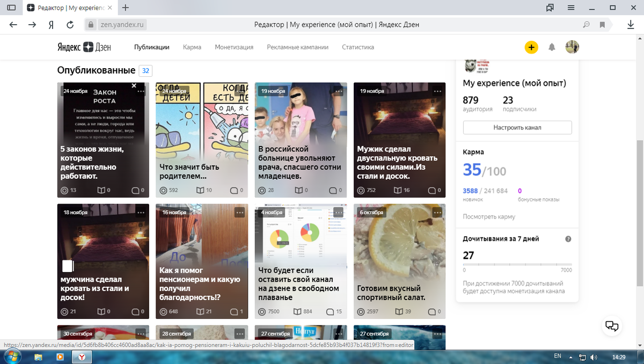644x364 pixels.
Task: Click the Настроить канал button
Action: click(x=517, y=128)
